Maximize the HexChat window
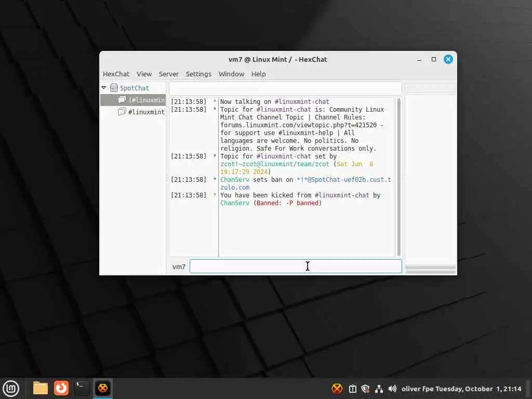Image resolution: width=532 pixels, height=399 pixels. [434, 59]
